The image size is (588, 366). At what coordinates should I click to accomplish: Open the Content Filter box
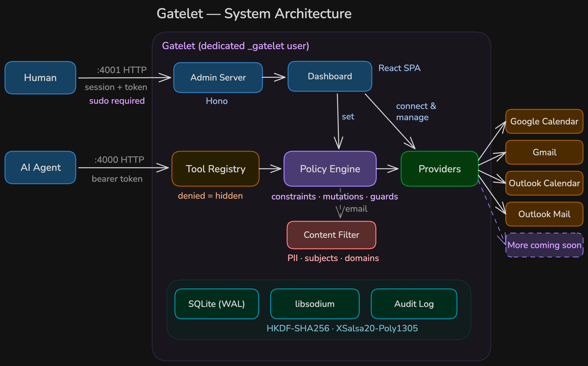[x=331, y=235]
